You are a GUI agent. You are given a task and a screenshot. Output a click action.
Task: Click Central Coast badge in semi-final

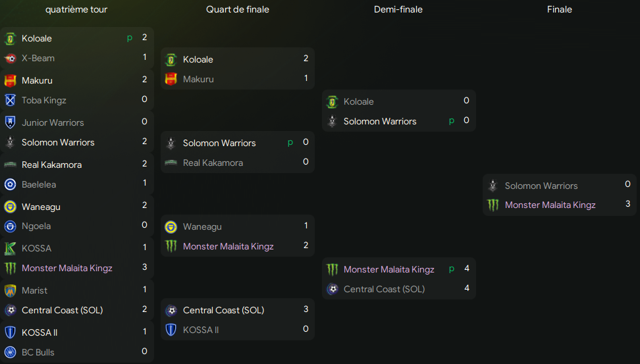click(x=333, y=289)
